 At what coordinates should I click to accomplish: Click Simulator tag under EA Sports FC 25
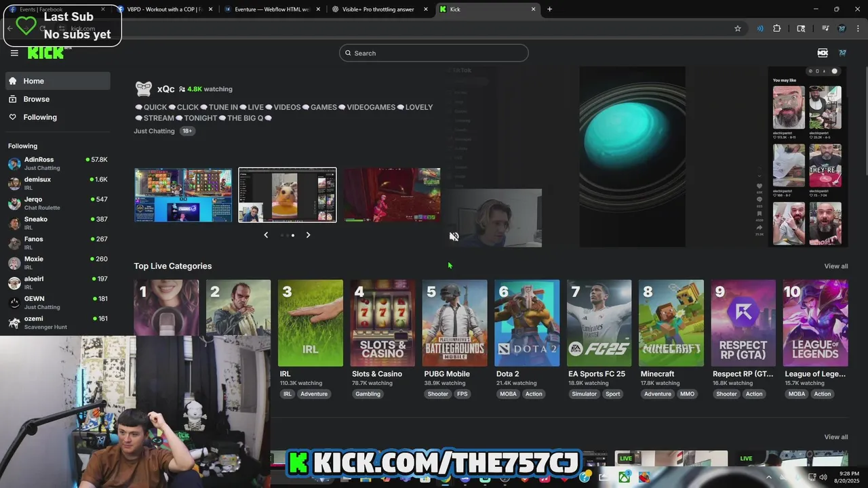[584, 394]
